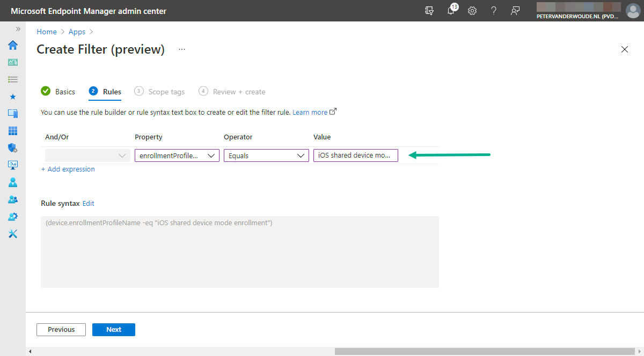Open the Home icon in sidebar
The width and height of the screenshot is (644, 356).
click(13, 45)
